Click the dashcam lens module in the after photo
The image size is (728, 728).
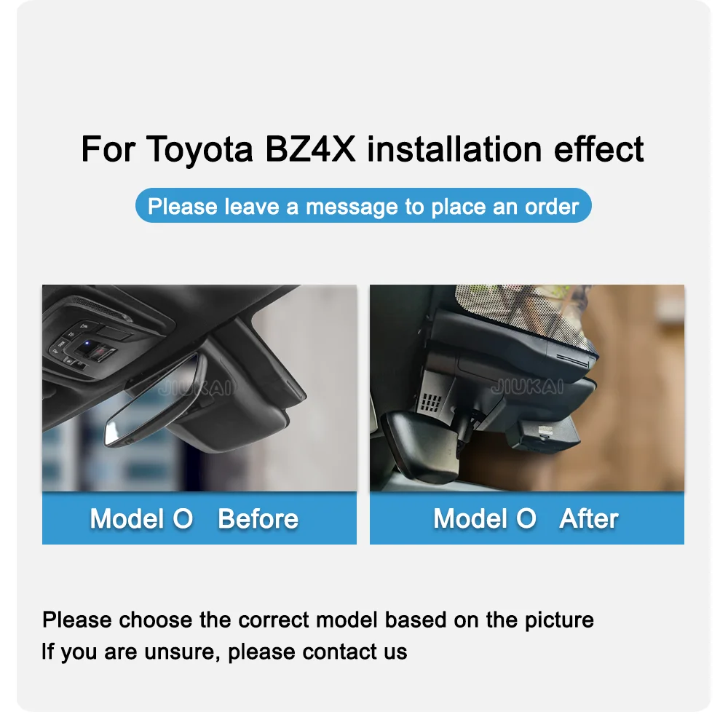[543, 434]
